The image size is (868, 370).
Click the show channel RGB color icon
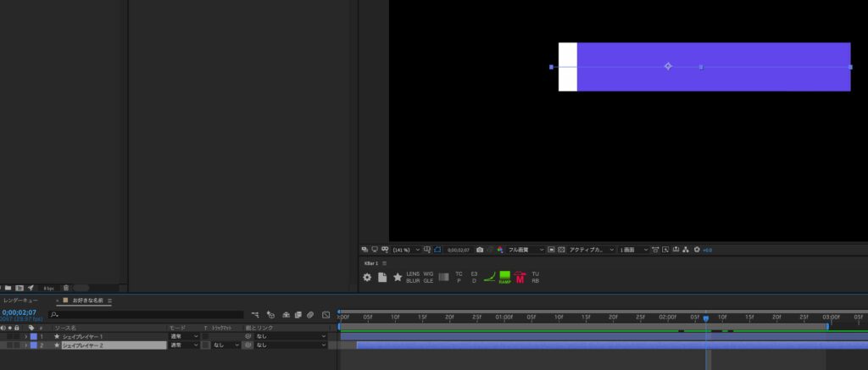(500, 250)
